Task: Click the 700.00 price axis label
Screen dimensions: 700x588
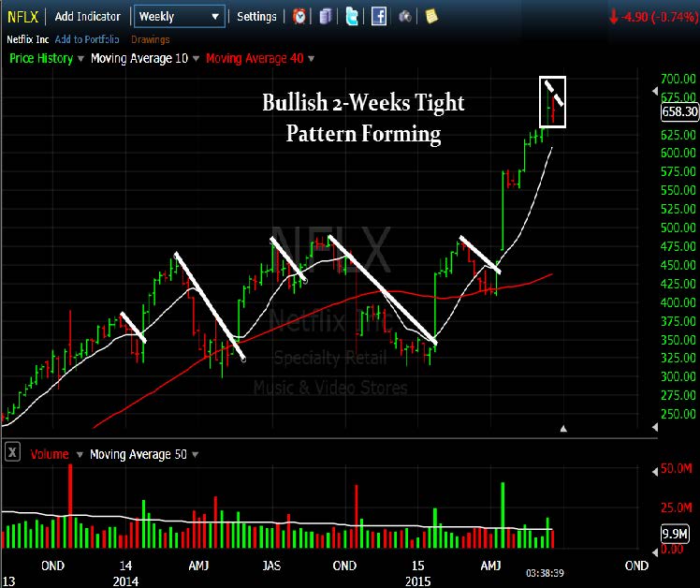Action: point(678,79)
